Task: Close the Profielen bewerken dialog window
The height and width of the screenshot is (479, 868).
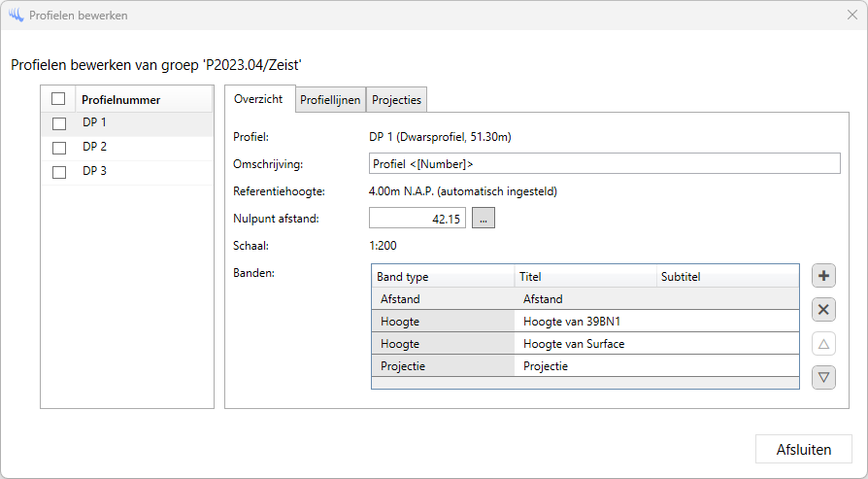Action: (851, 16)
